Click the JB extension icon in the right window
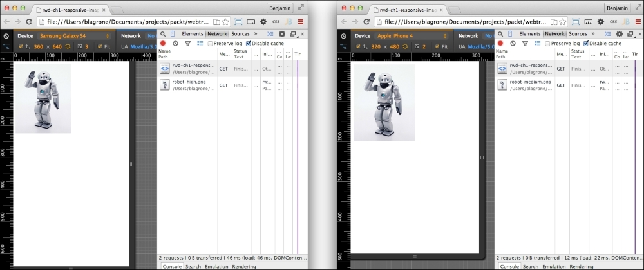This screenshot has width=644, height=270. click(626, 22)
